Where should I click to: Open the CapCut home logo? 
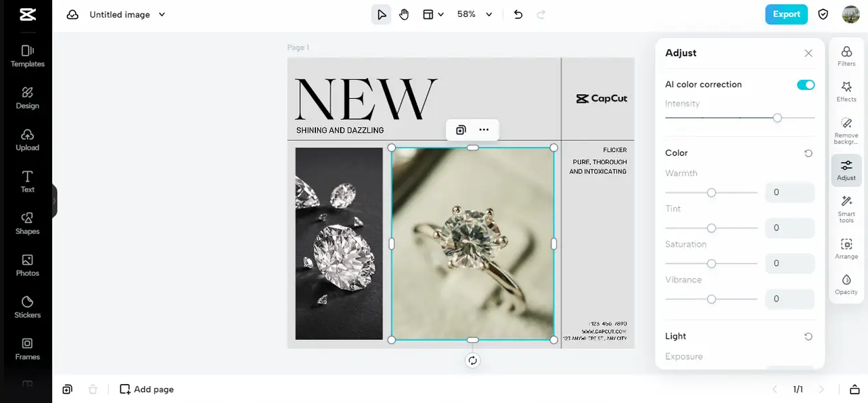pos(27,14)
